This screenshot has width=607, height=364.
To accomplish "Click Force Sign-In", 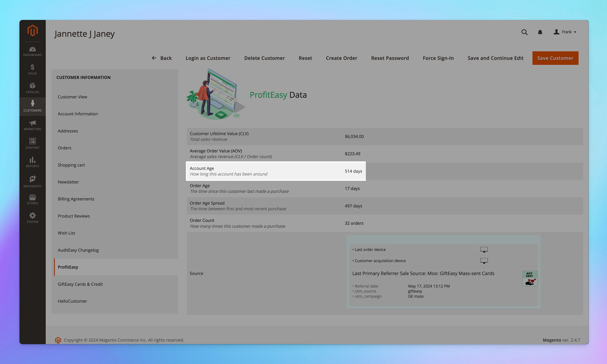I will tap(438, 58).
